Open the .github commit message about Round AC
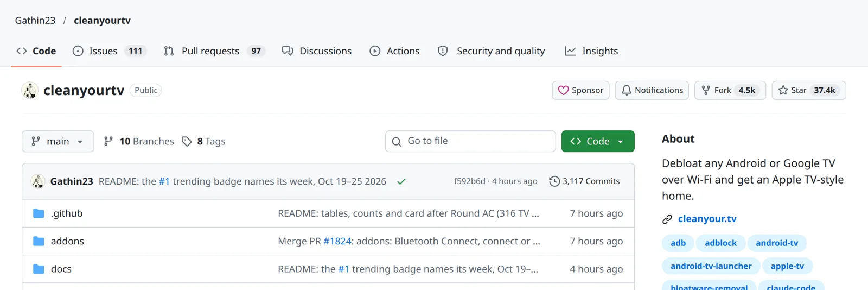The width and height of the screenshot is (868, 290). click(x=409, y=213)
